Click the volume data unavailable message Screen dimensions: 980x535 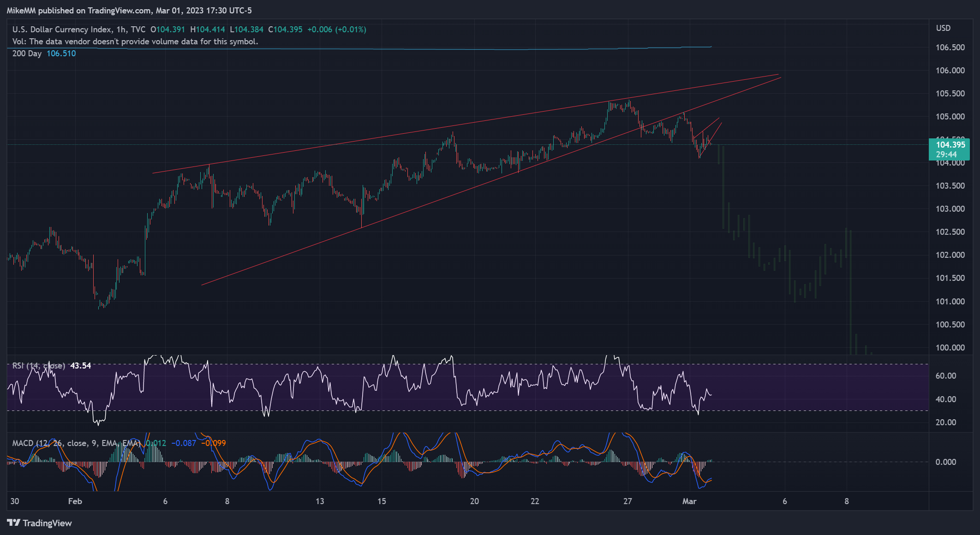point(135,42)
